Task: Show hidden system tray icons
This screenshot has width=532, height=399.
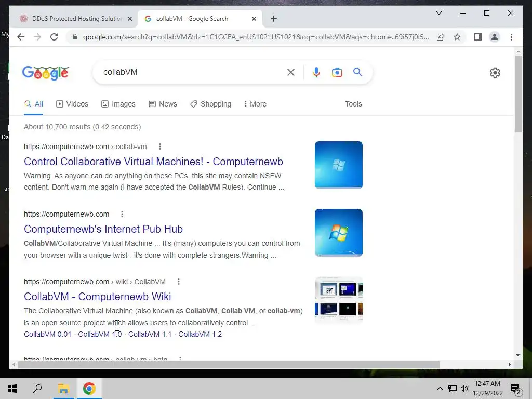Action: point(440,389)
